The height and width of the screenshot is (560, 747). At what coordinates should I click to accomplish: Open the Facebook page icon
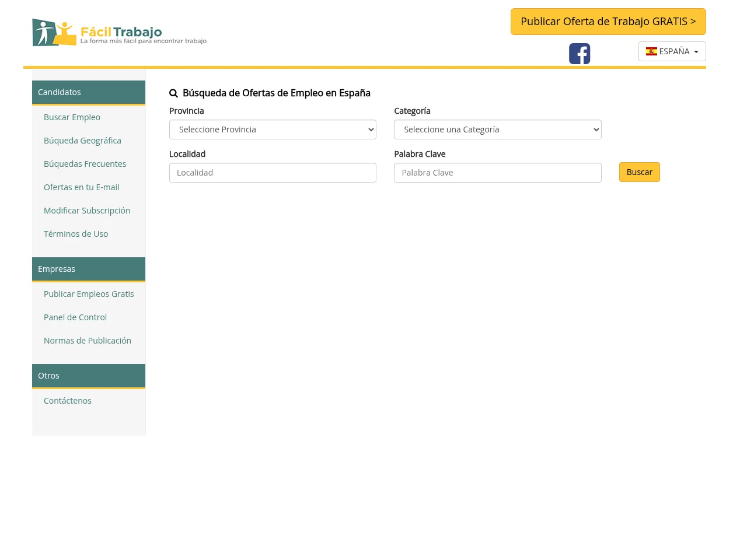pyautogui.click(x=580, y=54)
